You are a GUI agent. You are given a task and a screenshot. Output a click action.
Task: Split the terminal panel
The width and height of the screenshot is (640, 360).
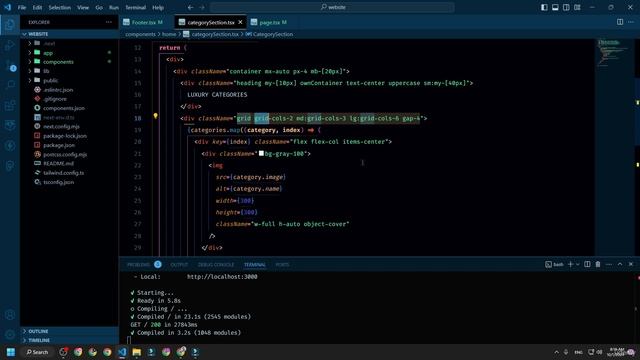pos(587,264)
